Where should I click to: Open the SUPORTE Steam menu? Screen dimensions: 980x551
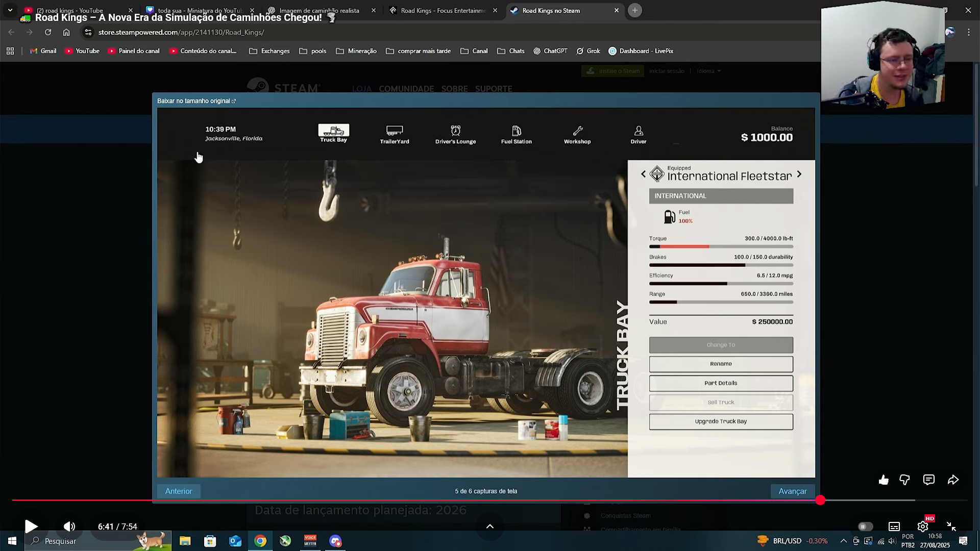point(494,89)
